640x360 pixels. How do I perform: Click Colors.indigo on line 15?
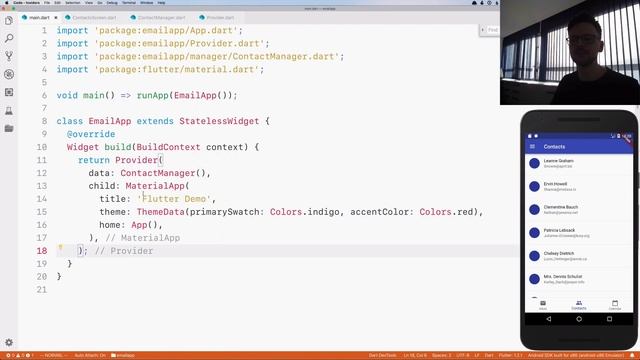(304, 212)
